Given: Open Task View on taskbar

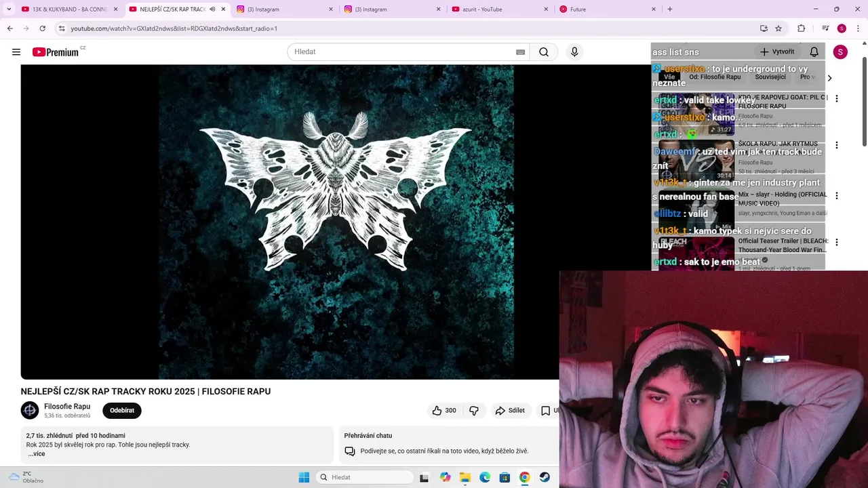Looking at the screenshot, I should coord(424,477).
